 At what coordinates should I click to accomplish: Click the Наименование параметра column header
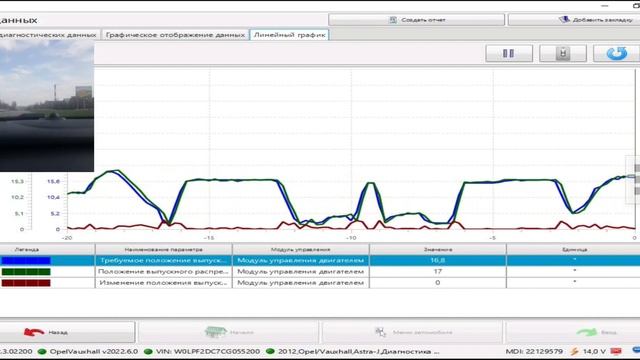point(163,249)
